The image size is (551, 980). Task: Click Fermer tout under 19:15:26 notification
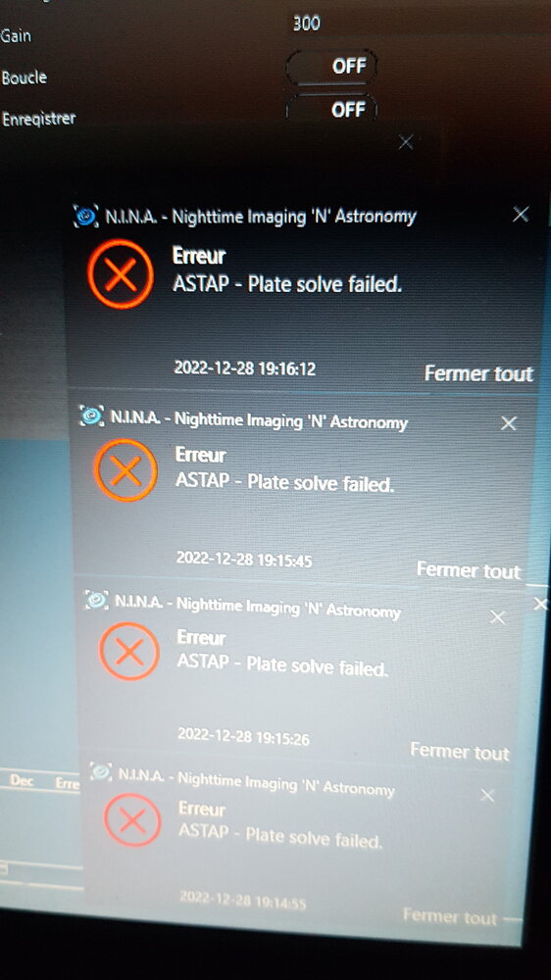(460, 752)
